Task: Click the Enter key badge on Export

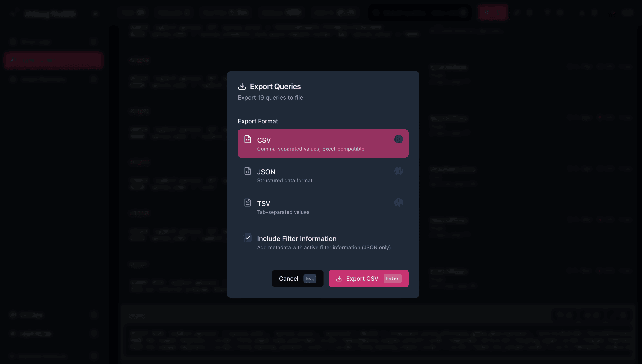Action: [392, 279]
